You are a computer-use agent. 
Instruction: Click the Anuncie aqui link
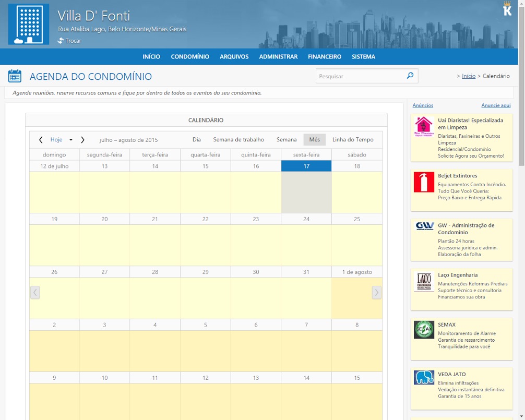tap(496, 105)
